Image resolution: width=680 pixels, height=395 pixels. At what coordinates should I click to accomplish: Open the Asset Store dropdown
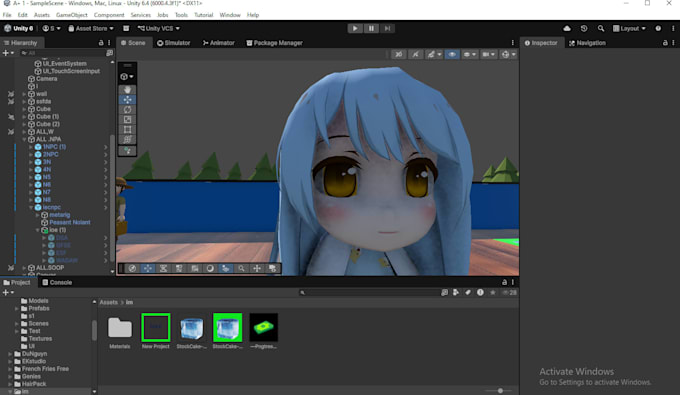click(x=91, y=28)
